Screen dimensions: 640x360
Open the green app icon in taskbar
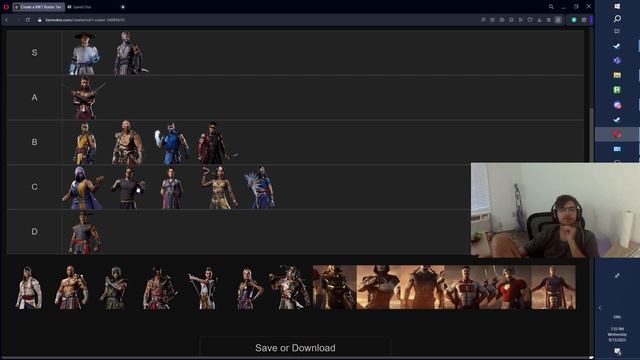617,90
